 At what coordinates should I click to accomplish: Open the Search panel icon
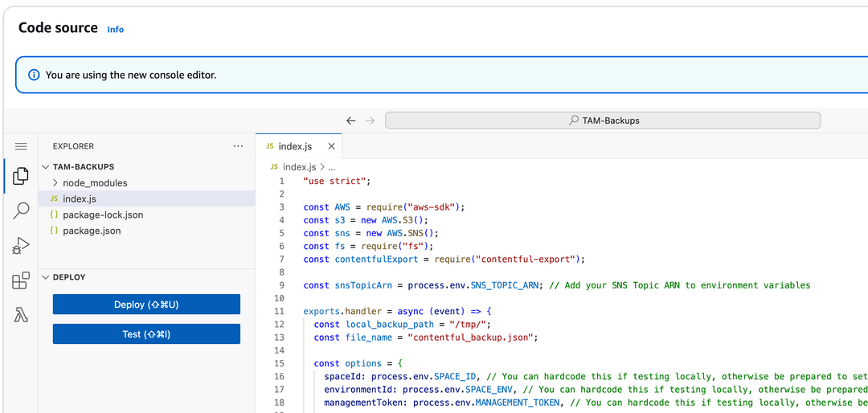click(x=21, y=211)
